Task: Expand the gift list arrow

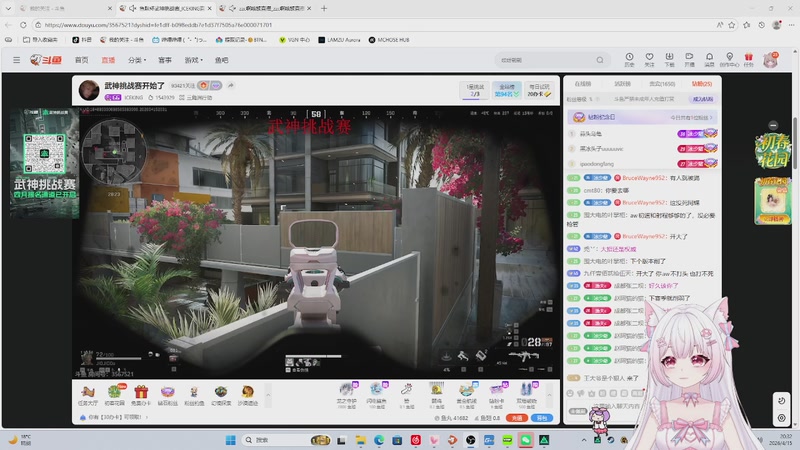Action: (549, 395)
